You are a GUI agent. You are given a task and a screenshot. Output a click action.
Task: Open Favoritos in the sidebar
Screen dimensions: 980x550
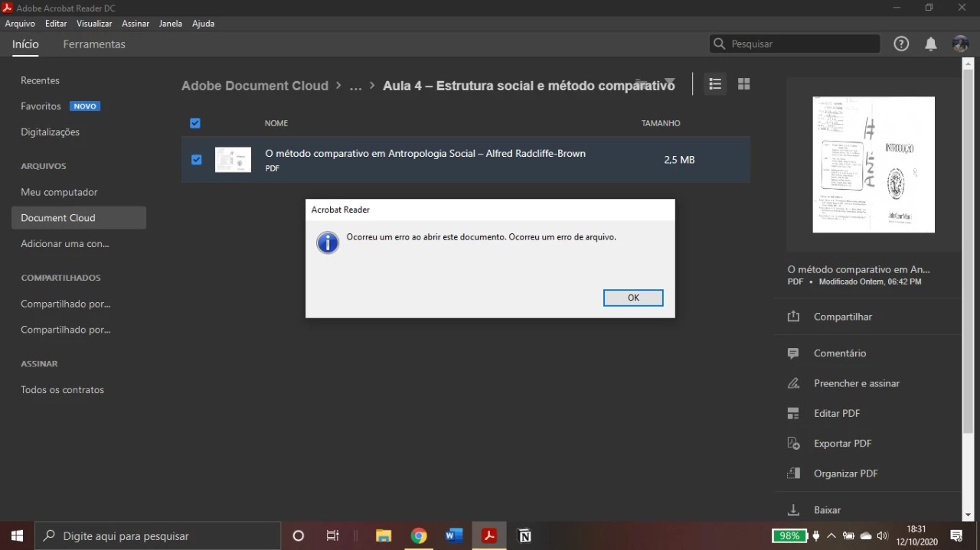click(41, 106)
